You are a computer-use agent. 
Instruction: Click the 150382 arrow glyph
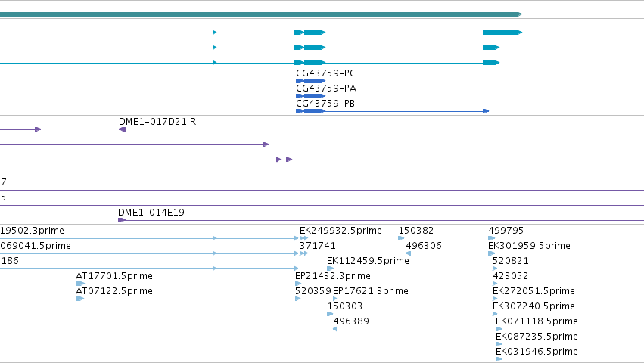pos(401,238)
